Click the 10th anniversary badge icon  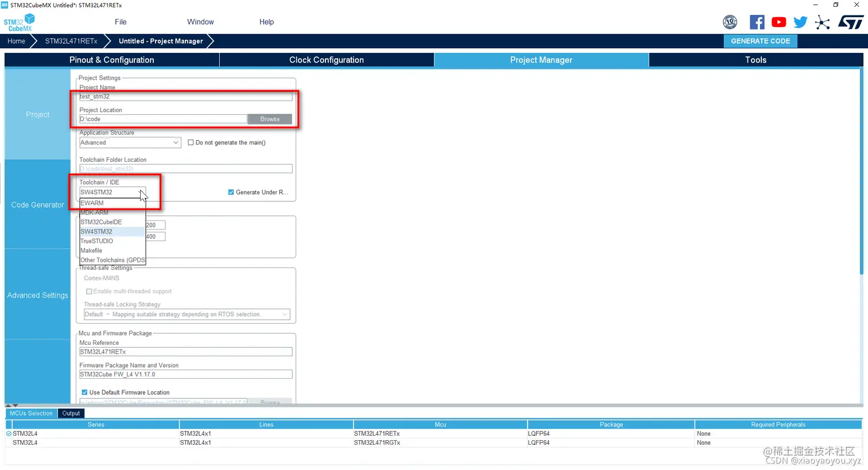(730, 22)
